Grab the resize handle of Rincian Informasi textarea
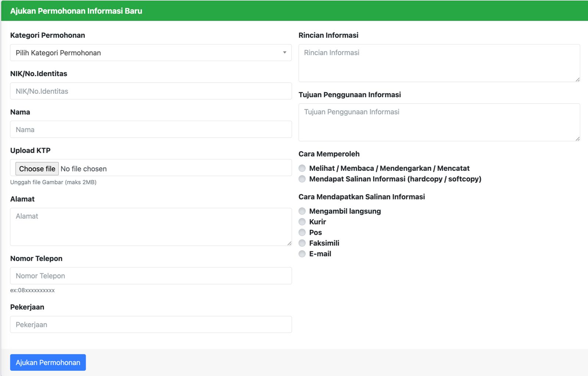The width and height of the screenshot is (588, 376). pos(578,79)
